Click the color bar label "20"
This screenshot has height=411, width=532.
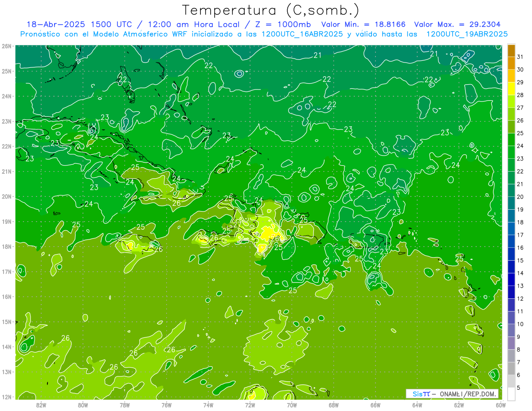coord(520,197)
